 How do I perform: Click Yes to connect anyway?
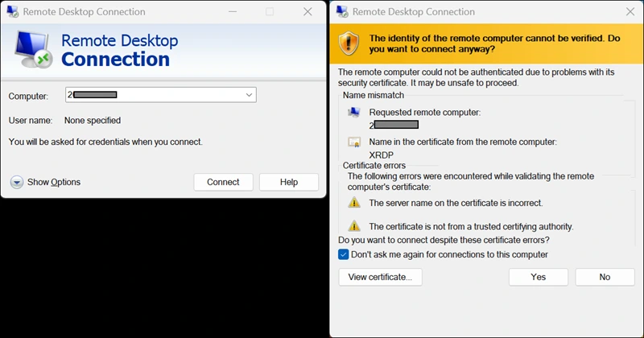click(x=538, y=277)
